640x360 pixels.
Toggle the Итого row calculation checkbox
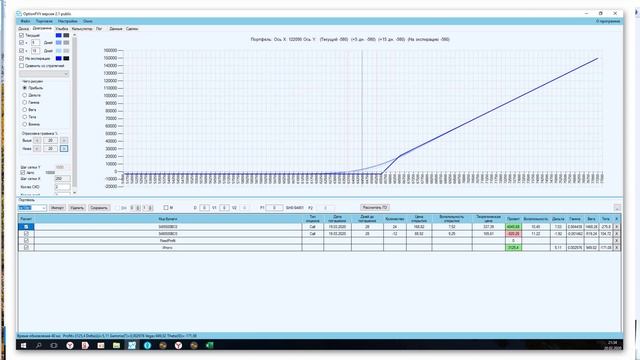tap(27, 247)
